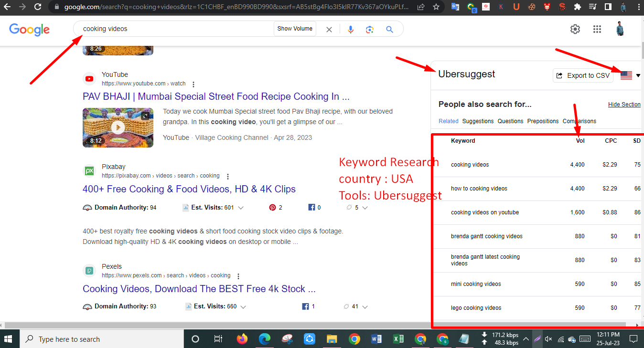Image resolution: width=644 pixels, height=348 pixels.
Task: Go back using the browser back arrow
Action: click(7, 7)
